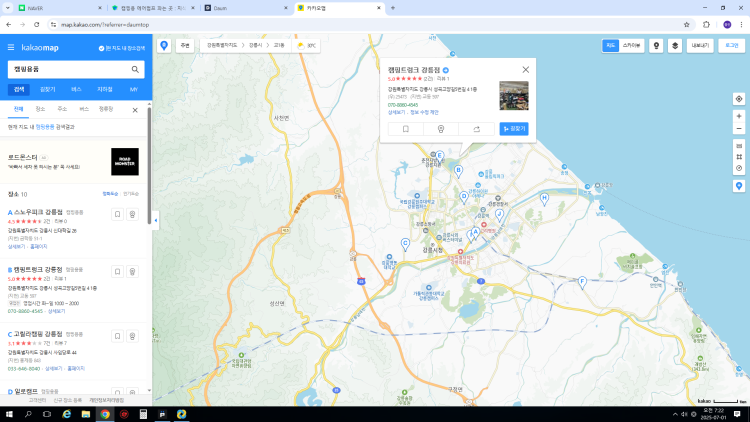Open 상세보기 link in info popup

(x=396, y=112)
